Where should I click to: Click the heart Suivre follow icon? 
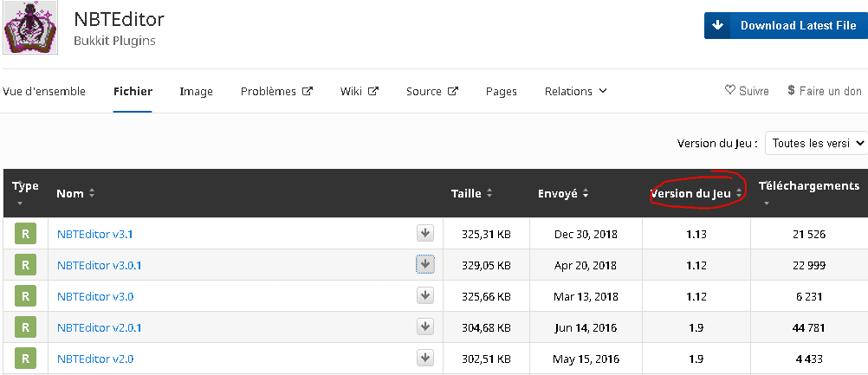click(730, 91)
